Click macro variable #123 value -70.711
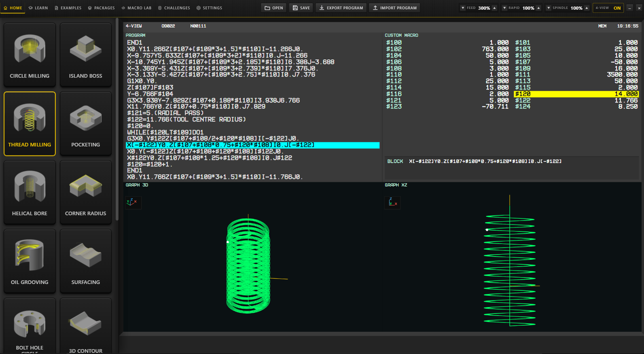This screenshot has width=644, height=354. pos(495,106)
